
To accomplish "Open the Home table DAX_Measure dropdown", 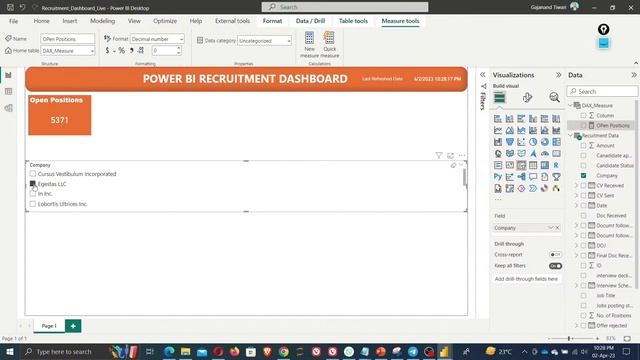I will click(x=68, y=51).
